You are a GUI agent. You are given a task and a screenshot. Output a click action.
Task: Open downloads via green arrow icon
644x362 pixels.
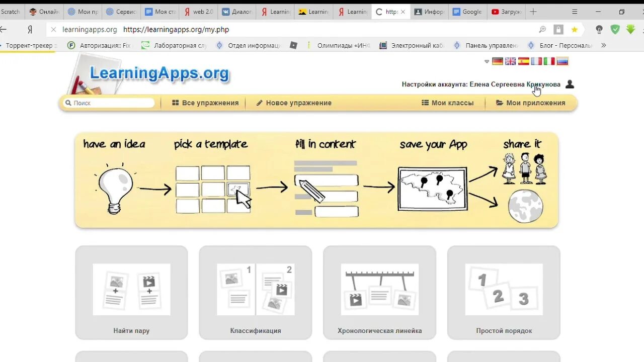[x=630, y=30]
